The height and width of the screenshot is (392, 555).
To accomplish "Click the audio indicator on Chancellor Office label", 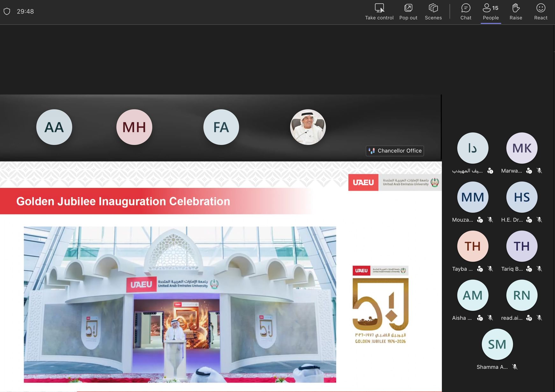I will point(371,151).
